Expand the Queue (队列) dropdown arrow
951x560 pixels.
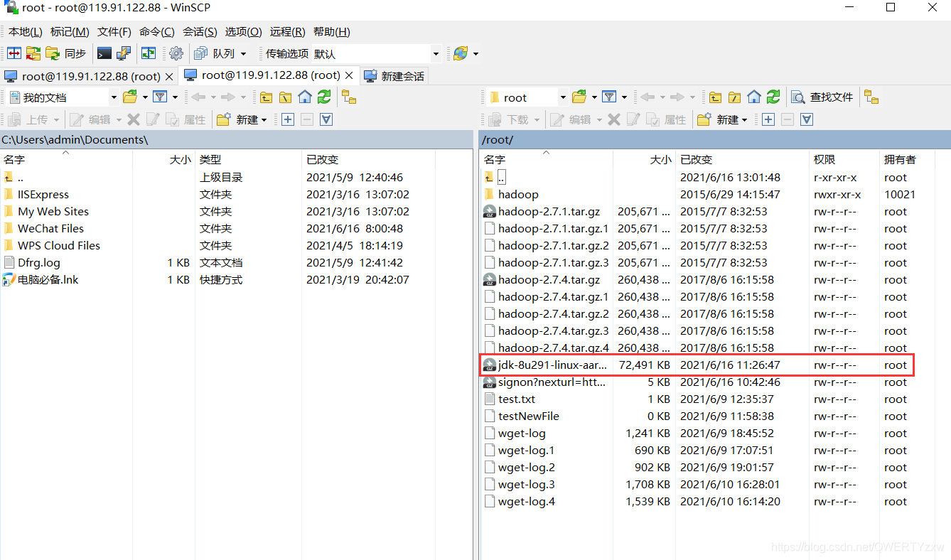click(243, 54)
